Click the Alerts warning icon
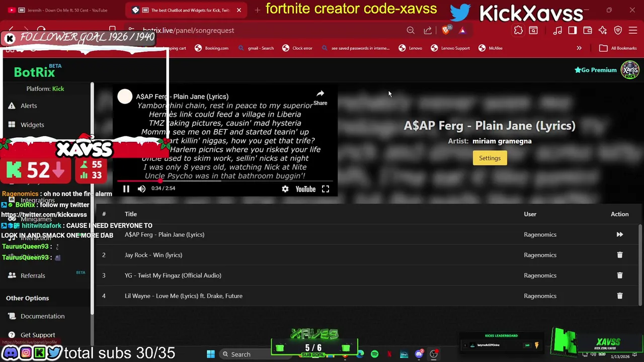Screen dimensions: 644x362 tap(12, 106)
